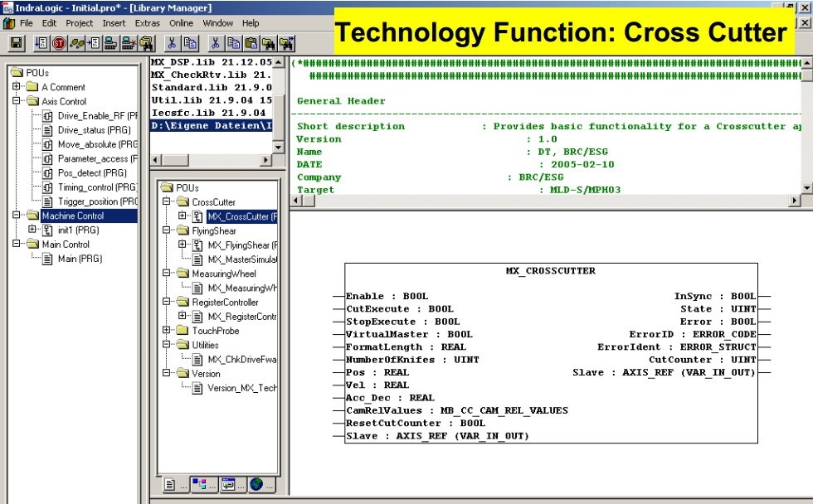Click the Global Search folders-and-binoculars icon
This screenshot has width=813, height=504.
(x=147, y=43)
